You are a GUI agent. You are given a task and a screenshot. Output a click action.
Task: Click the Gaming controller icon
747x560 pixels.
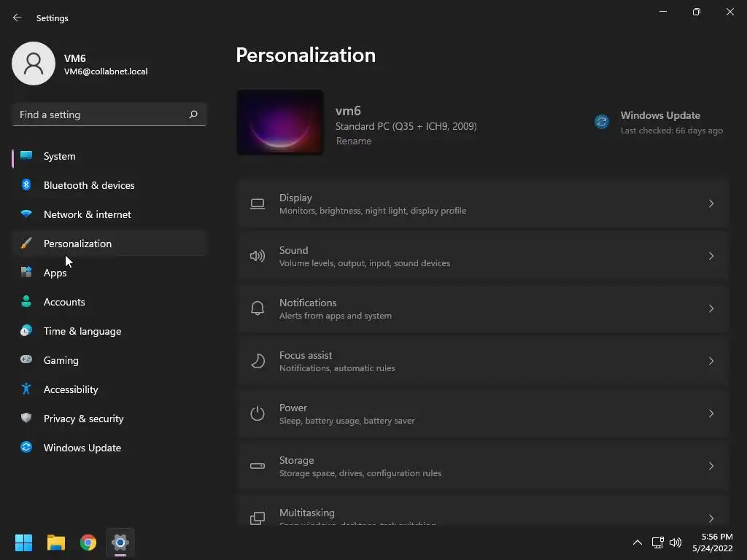(x=26, y=359)
